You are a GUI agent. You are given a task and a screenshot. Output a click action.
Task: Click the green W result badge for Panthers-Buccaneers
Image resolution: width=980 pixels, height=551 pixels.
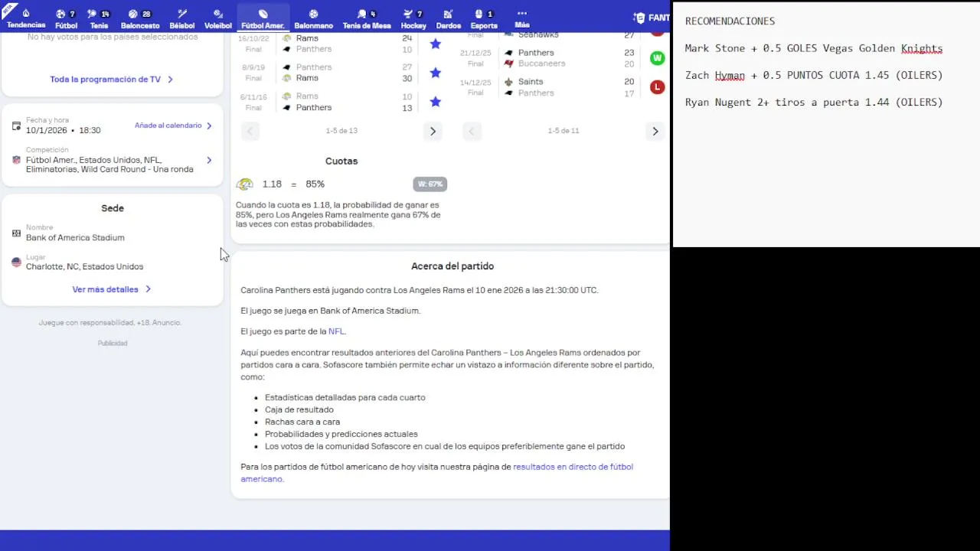coord(657,58)
